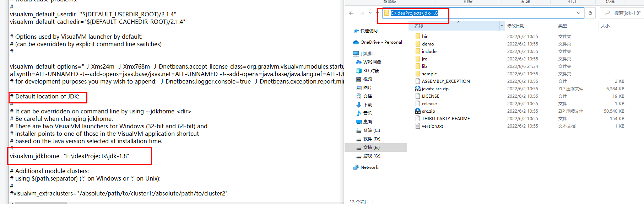
Task: Click src.zip size 50,540 KB
Action: click(614, 111)
